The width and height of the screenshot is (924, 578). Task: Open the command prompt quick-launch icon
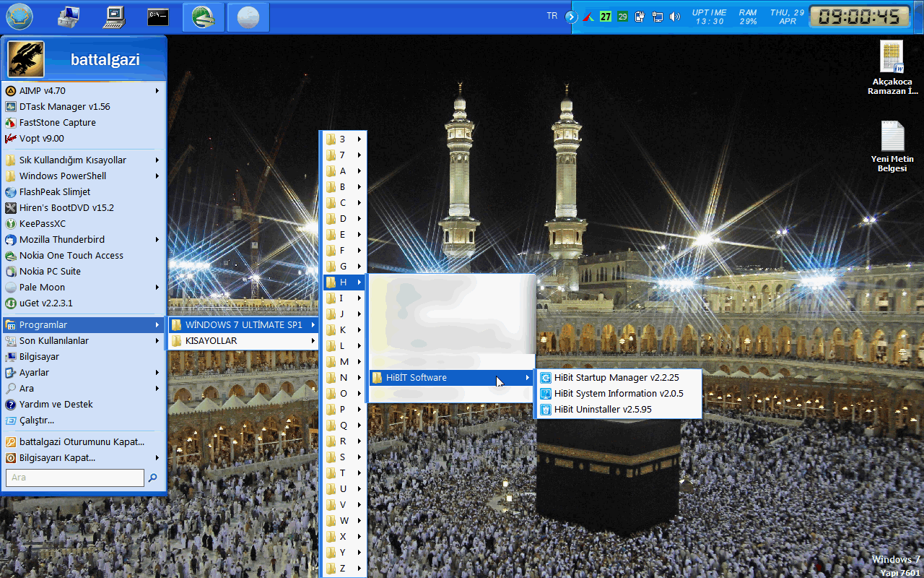pos(158,17)
